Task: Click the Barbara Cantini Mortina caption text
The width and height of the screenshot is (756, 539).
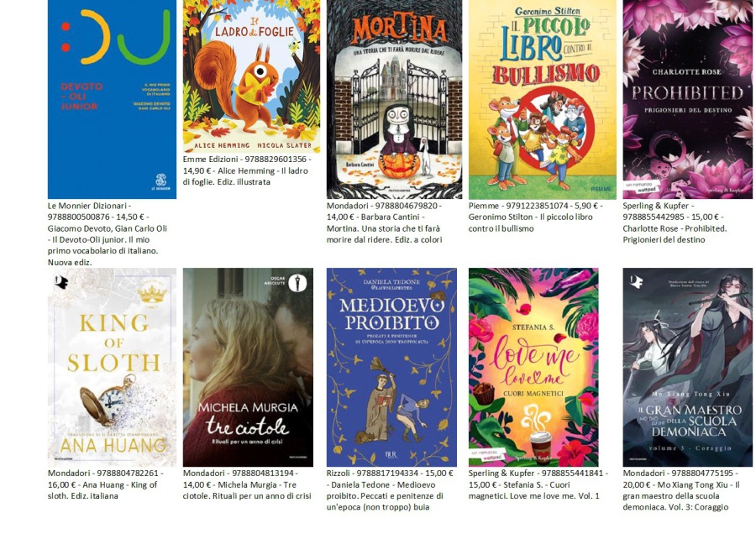Action: pyautogui.click(x=384, y=222)
